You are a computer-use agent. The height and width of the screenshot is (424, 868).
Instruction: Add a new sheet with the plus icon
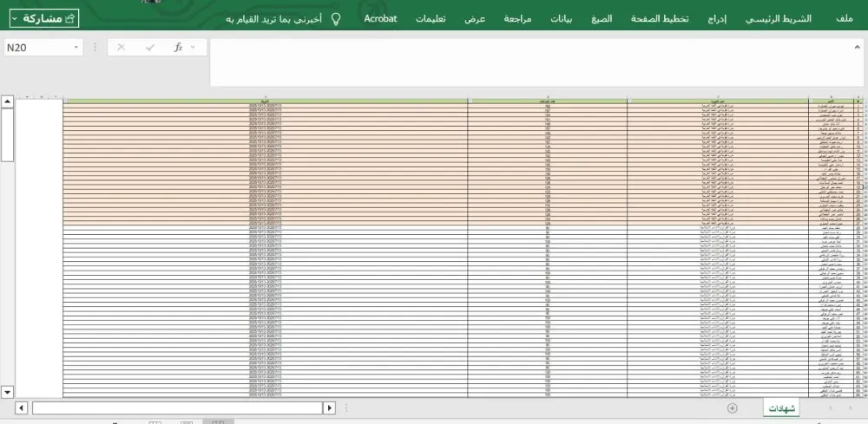(733, 408)
